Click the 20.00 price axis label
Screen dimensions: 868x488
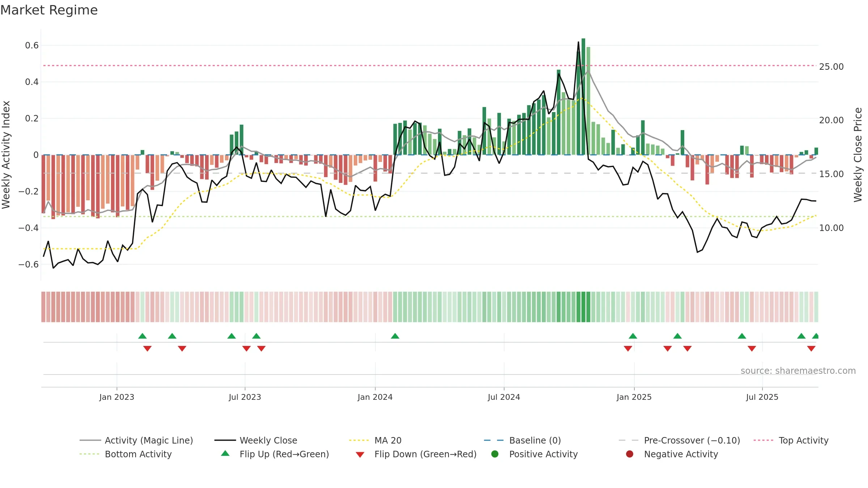[x=831, y=120]
